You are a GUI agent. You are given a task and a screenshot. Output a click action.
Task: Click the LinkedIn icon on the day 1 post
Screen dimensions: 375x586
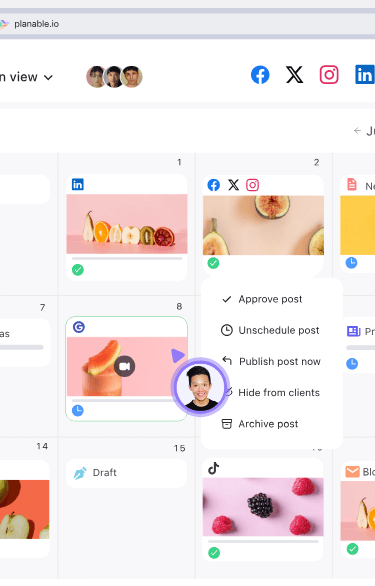(78, 184)
